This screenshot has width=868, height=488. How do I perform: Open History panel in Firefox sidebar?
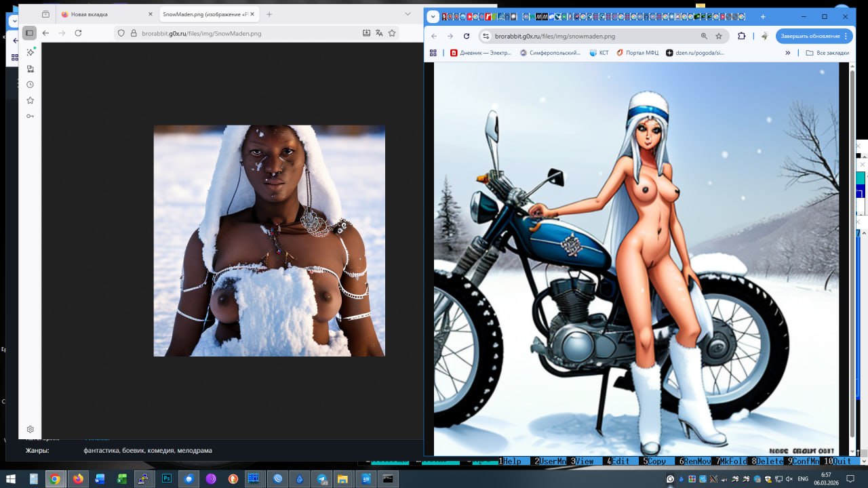click(x=30, y=85)
